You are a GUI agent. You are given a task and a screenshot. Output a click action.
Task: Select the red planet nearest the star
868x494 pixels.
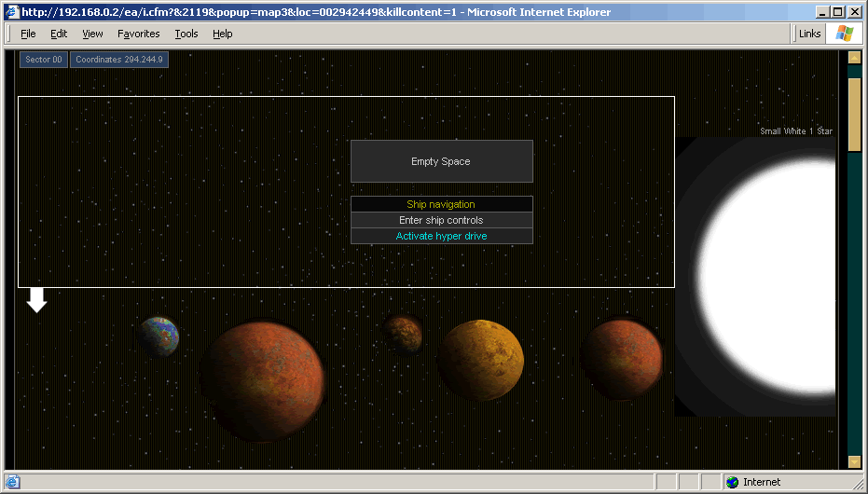tap(622, 359)
